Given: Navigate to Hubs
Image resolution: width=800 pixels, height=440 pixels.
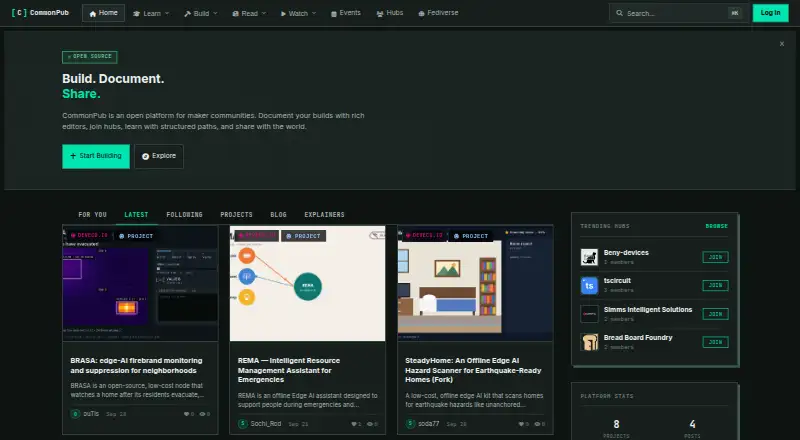Looking at the screenshot, I should click(x=390, y=13).
